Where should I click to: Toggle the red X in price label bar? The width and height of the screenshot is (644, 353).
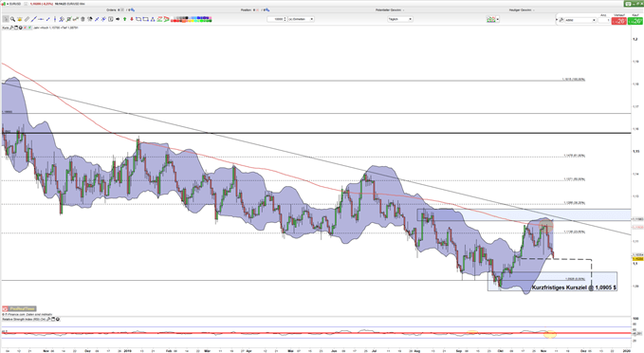[25, 28]
